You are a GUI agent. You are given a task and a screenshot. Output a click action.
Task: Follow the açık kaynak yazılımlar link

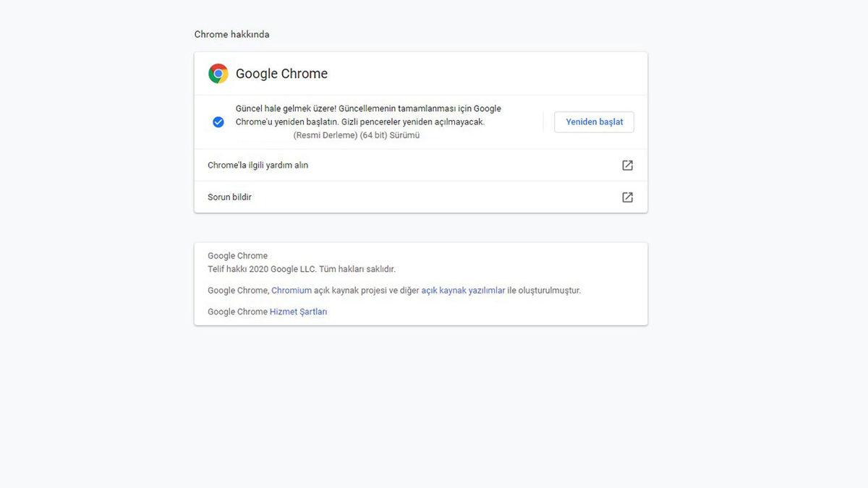click(463, 291)
